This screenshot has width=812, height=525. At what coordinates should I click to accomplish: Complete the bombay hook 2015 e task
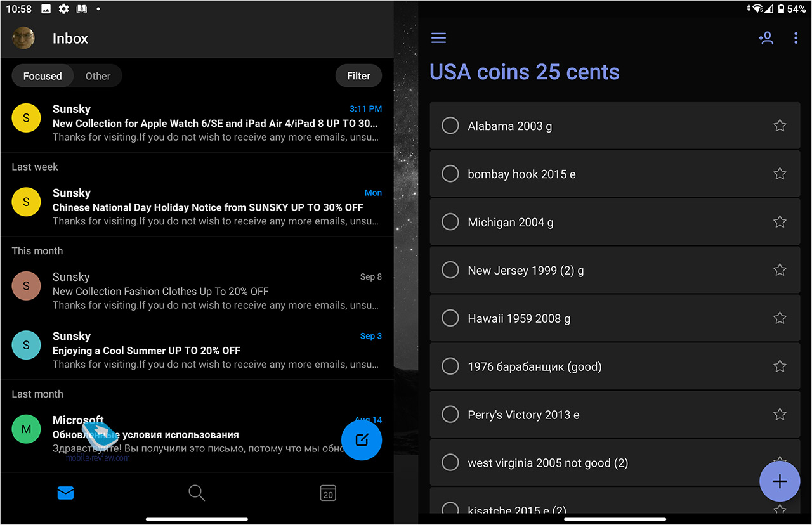coord(450,174)
